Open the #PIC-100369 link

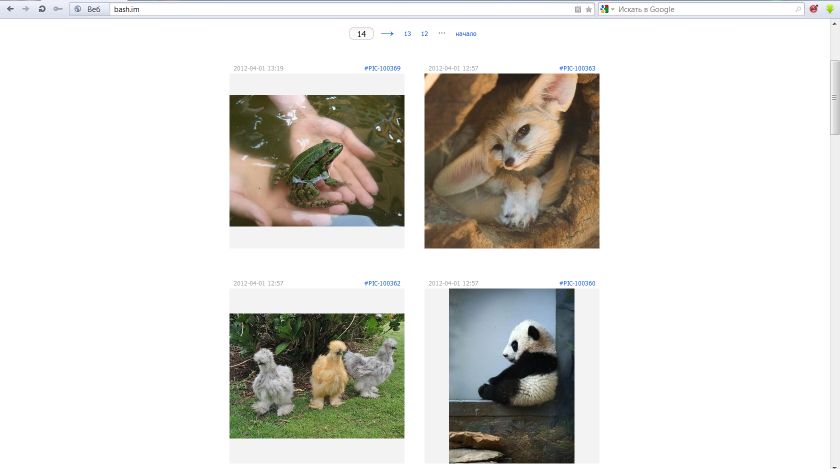(382, 68)
